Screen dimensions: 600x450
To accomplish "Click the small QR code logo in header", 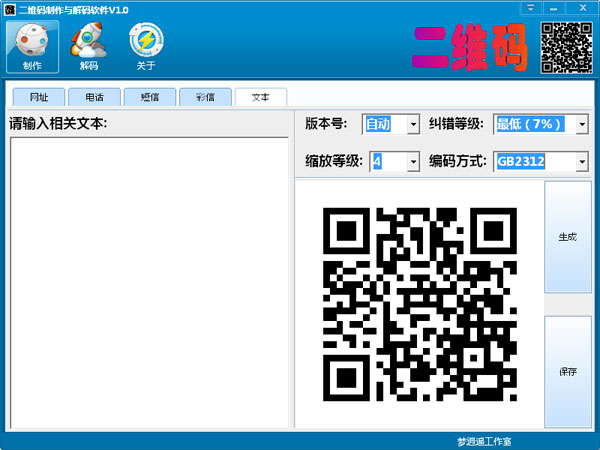I will click(566, 47).
